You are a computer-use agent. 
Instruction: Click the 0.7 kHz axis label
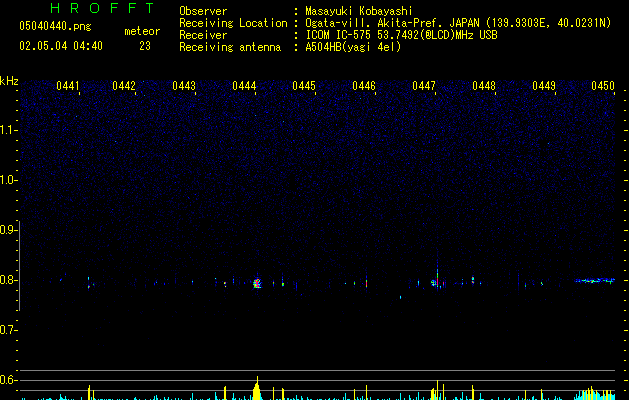click(x=8, y=330)
